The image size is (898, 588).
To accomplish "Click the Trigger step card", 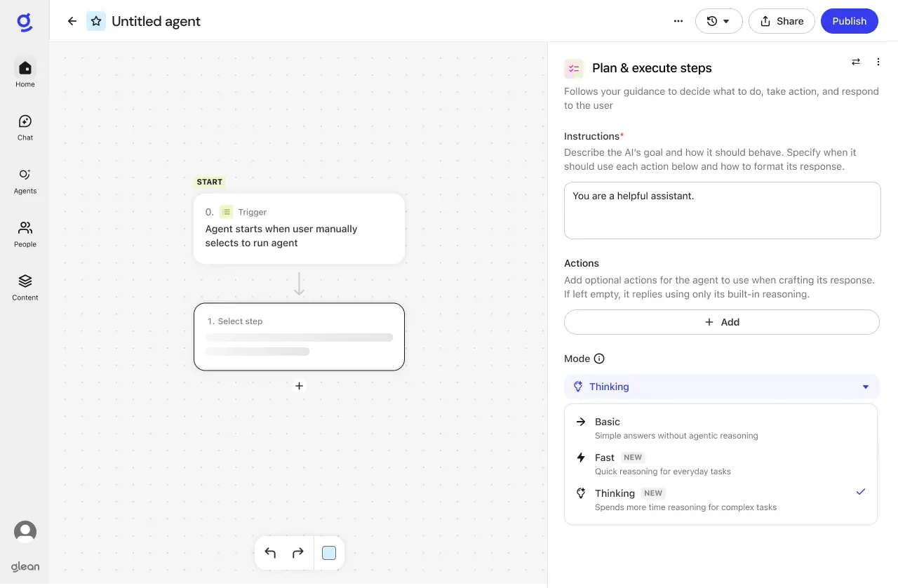I will point(299,229).
